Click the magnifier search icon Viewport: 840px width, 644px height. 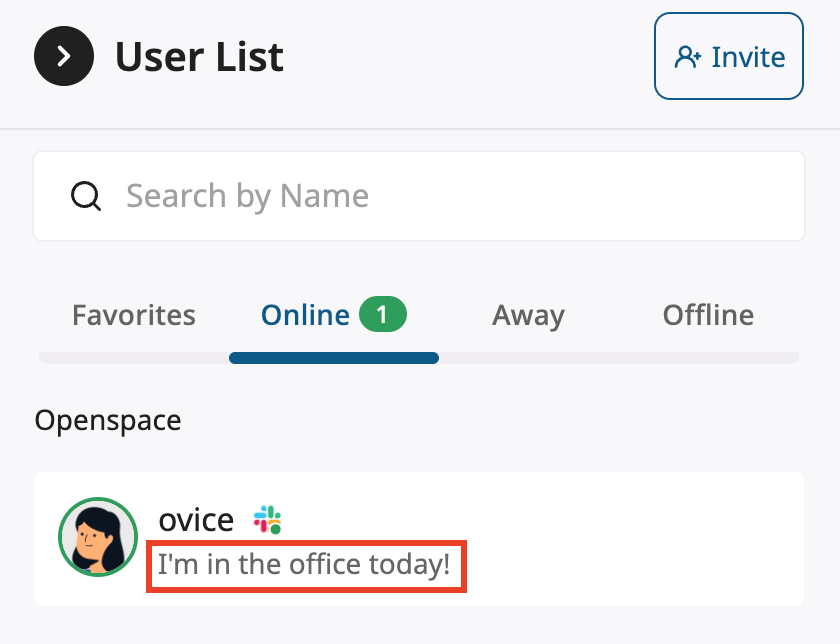[86, 196]
